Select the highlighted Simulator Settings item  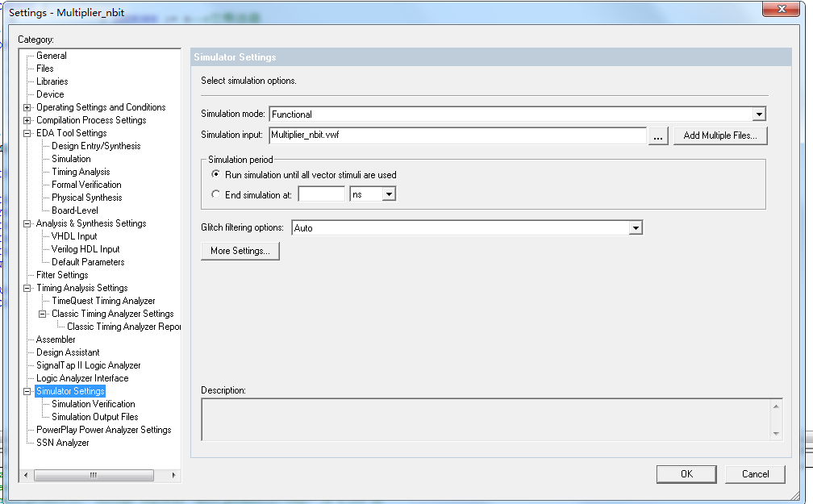[70, 391]
